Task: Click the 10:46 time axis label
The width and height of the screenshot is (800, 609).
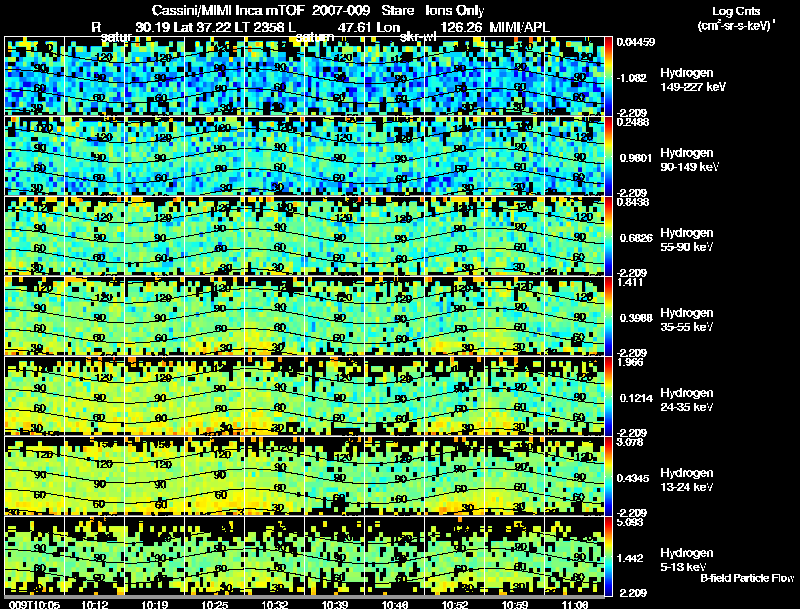Action: (x=395, y=604)
